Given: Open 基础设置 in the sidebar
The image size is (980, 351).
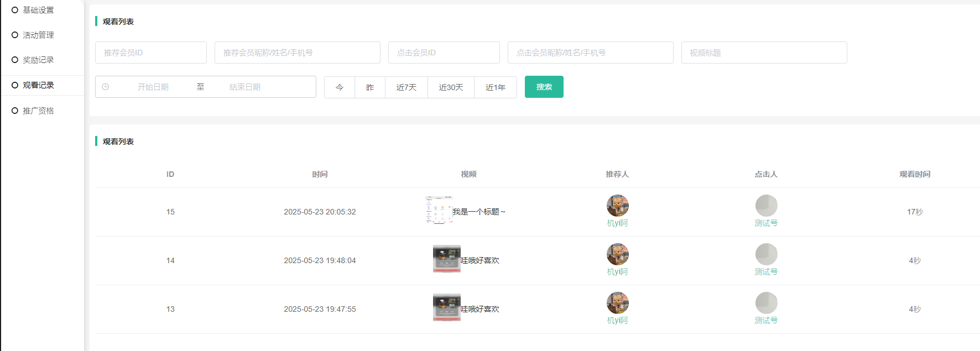Looking at the screenshot, I should 38,10.
